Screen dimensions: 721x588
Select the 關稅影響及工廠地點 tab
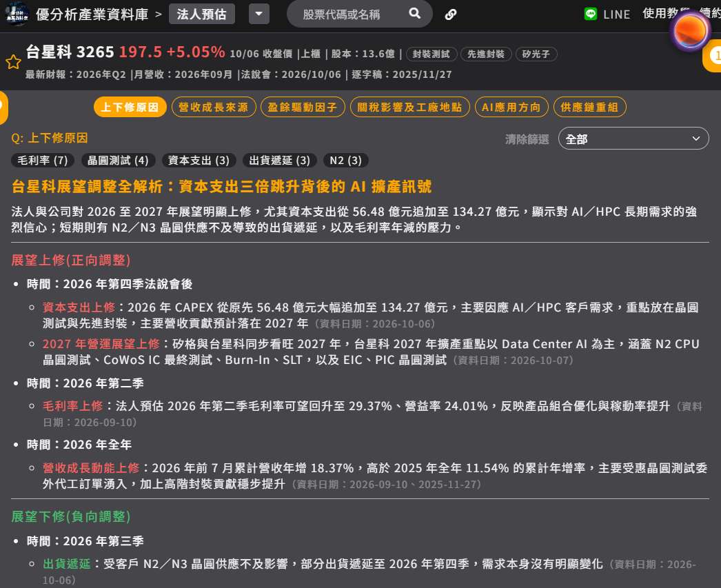pyautogui.click(x=409, y=107)
